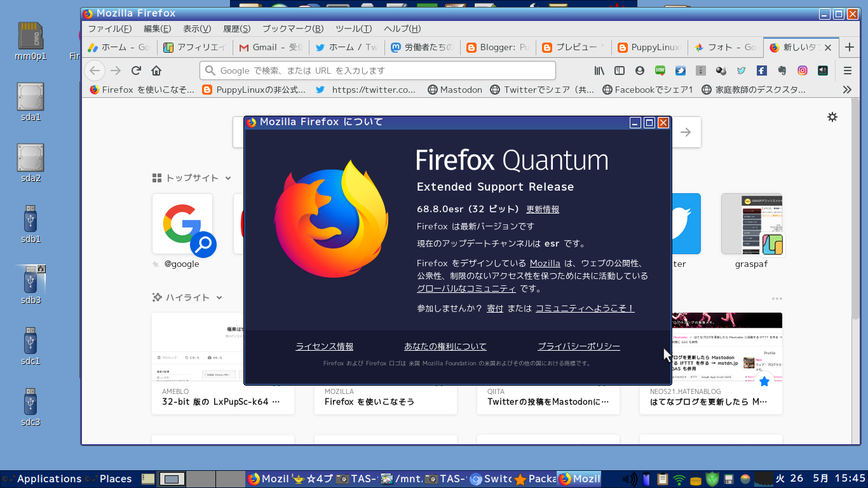Screen dimensions: 868x488
Task: Click the 寄付 donate link
Action: (495, 308)
